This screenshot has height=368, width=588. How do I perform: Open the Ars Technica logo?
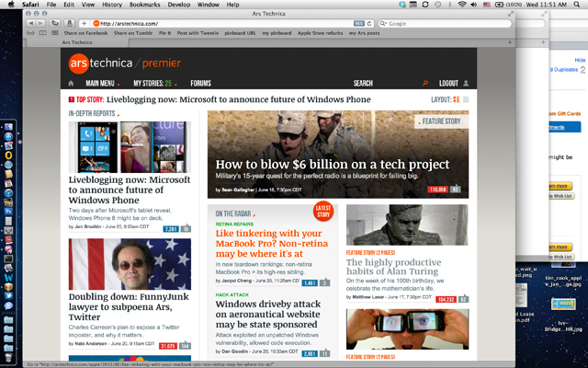(125, 63)
